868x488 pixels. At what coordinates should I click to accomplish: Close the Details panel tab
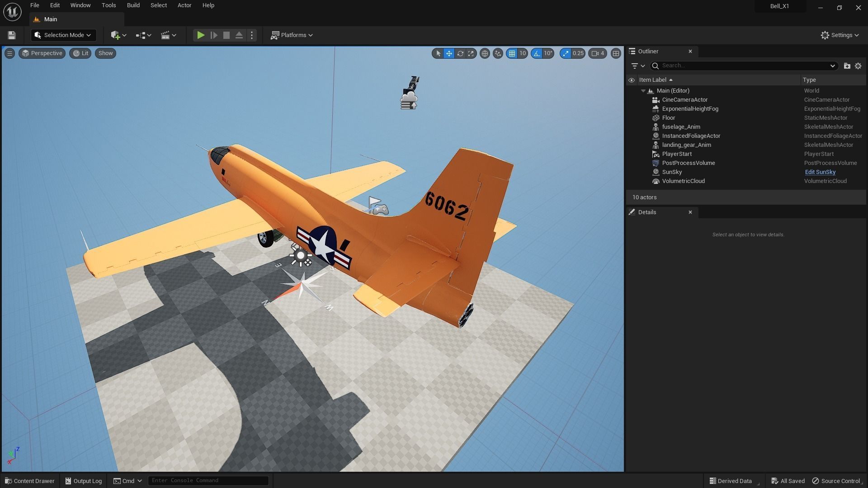point(690,212)
